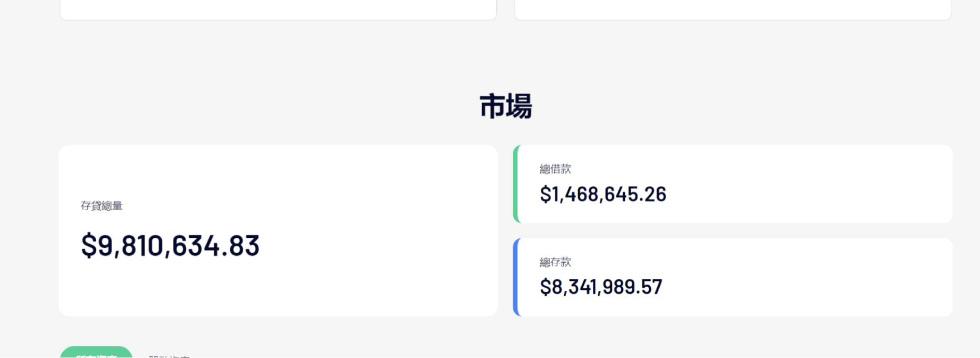Click the green accent bar on 總借款 card

pos(516,184)
